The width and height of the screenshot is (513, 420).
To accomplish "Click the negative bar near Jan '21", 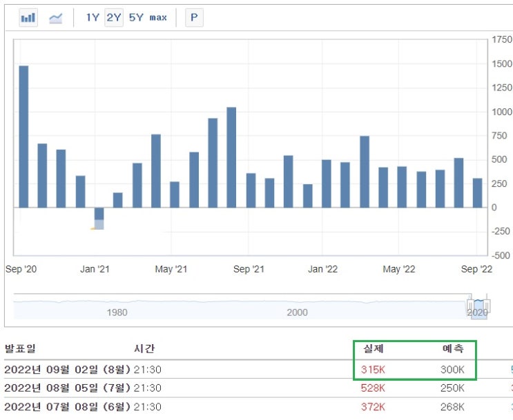I will 99,219.
